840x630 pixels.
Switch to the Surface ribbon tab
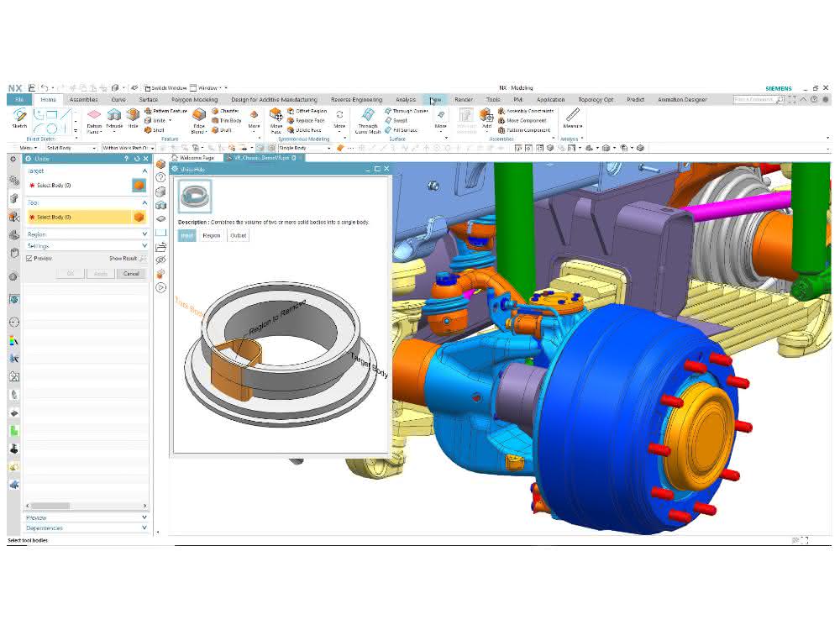click(x=149, y=100)
